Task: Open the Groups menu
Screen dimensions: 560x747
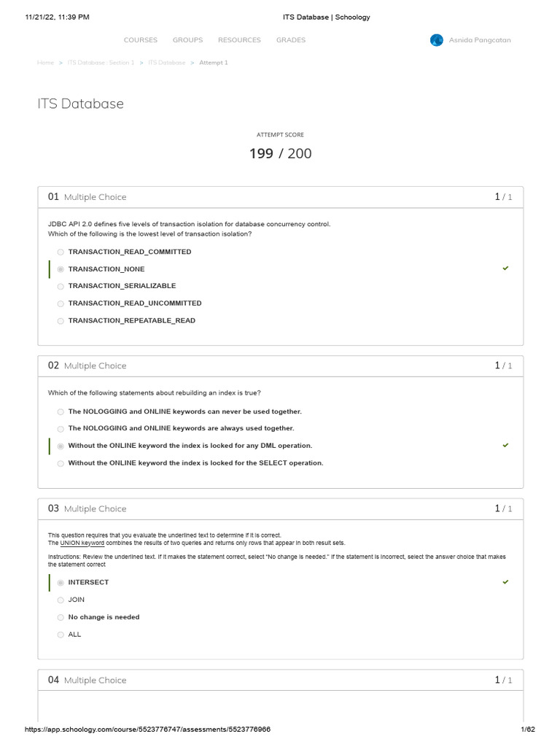Action: pos(187,40)
